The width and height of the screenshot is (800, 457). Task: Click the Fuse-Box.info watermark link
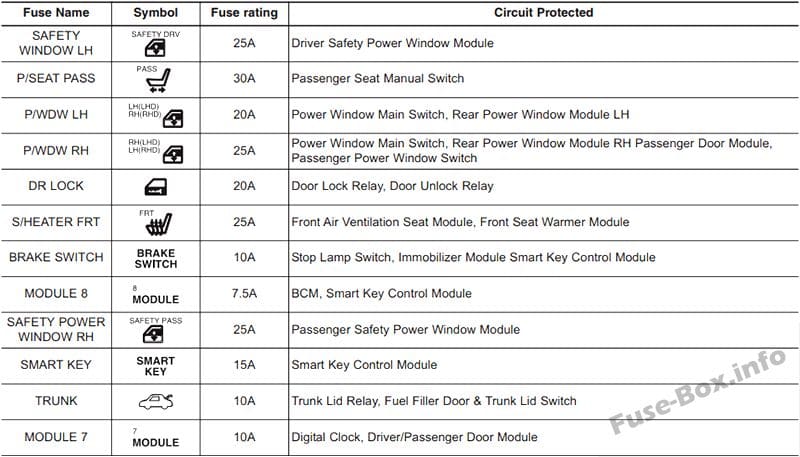coord(697,390)
